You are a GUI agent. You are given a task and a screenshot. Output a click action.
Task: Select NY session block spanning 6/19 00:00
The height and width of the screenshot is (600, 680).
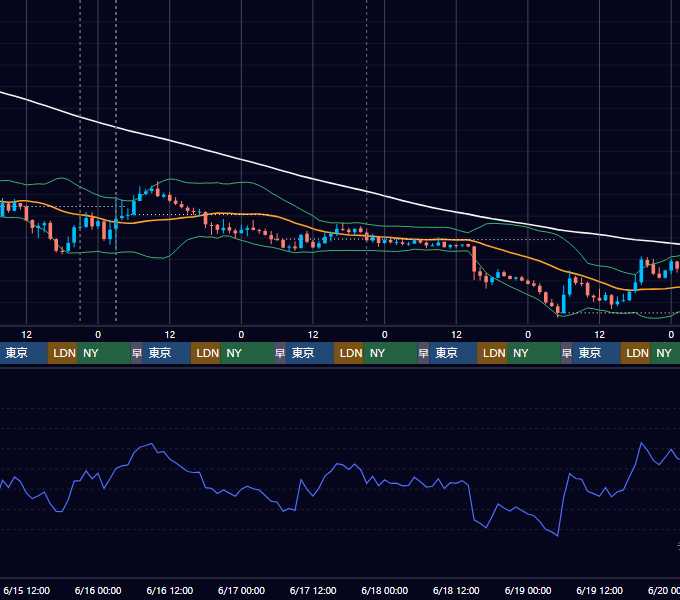coord(534,353)
